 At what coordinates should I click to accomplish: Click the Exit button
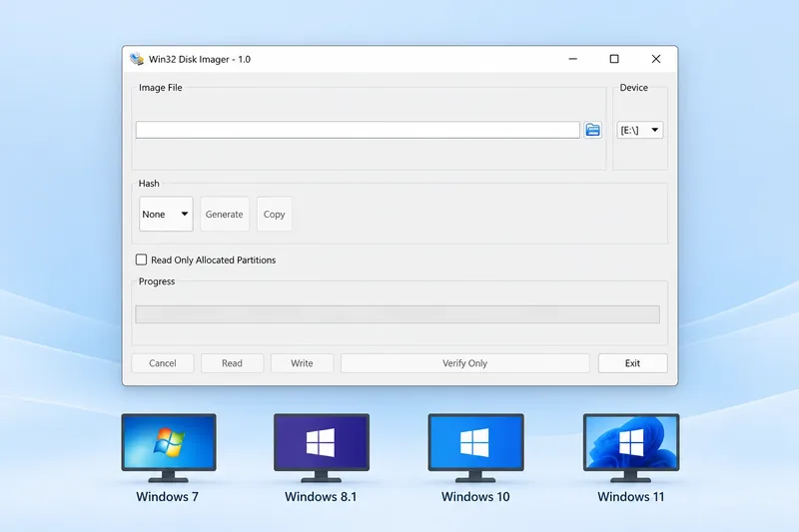click(632, 363)
